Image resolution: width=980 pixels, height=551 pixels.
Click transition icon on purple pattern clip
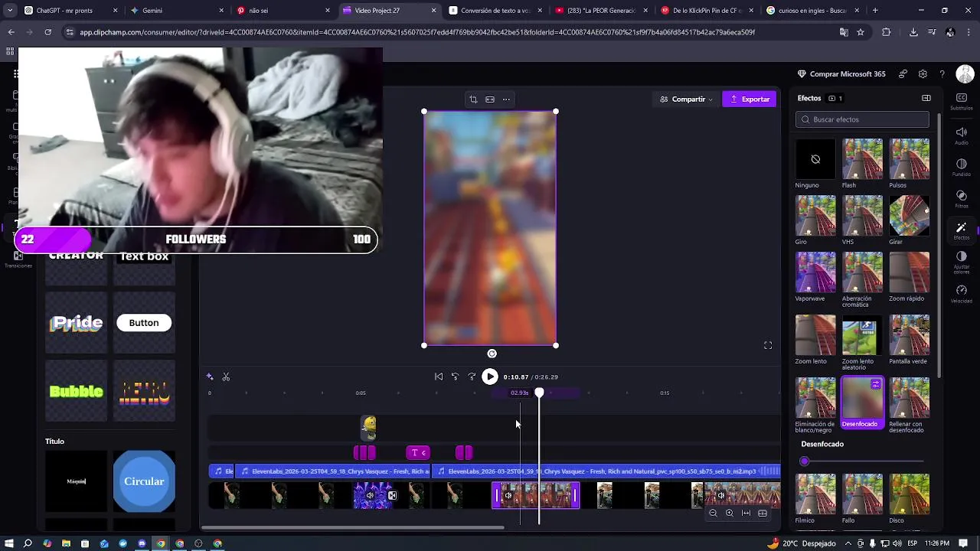tap(392, 496)
